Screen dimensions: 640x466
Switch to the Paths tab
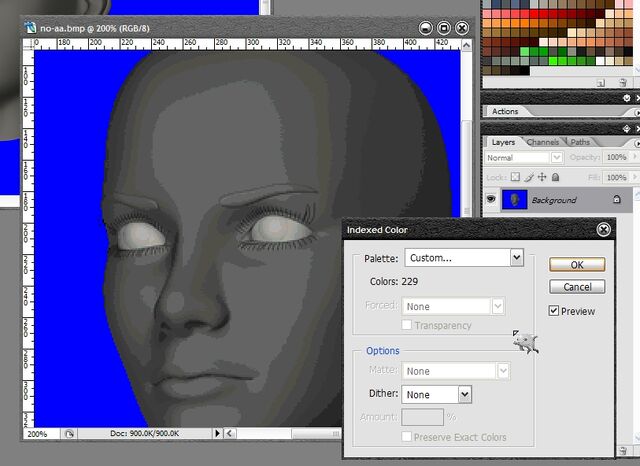coord(580,142)
